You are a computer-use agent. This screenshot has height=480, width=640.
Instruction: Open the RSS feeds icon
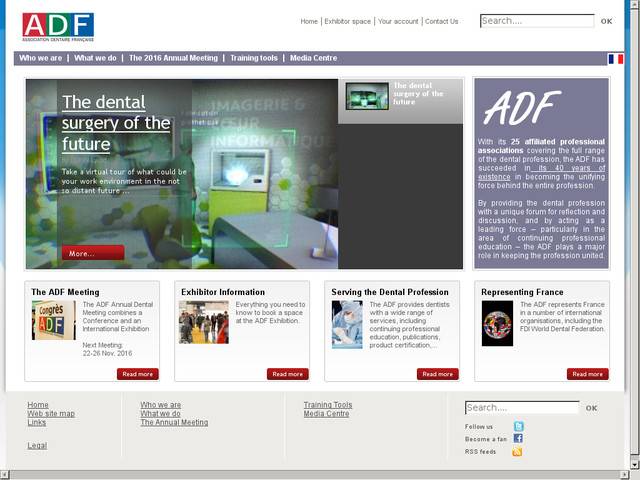point(517,451)
